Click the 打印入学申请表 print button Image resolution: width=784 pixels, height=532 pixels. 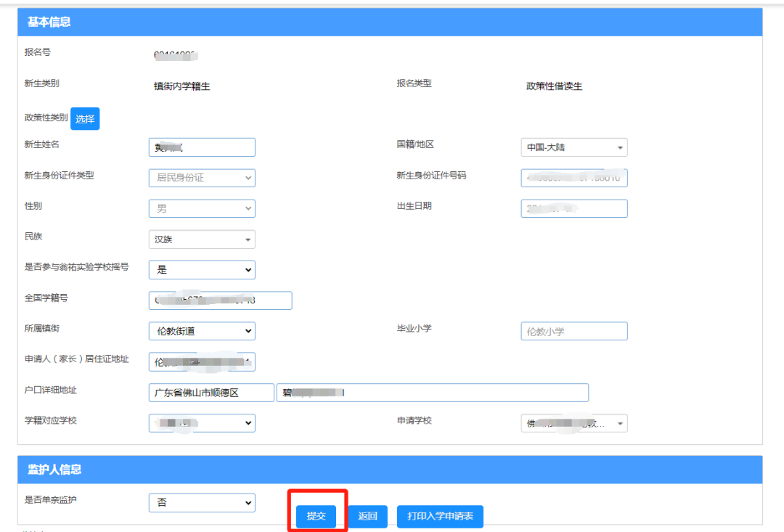(x=440, y=516)
